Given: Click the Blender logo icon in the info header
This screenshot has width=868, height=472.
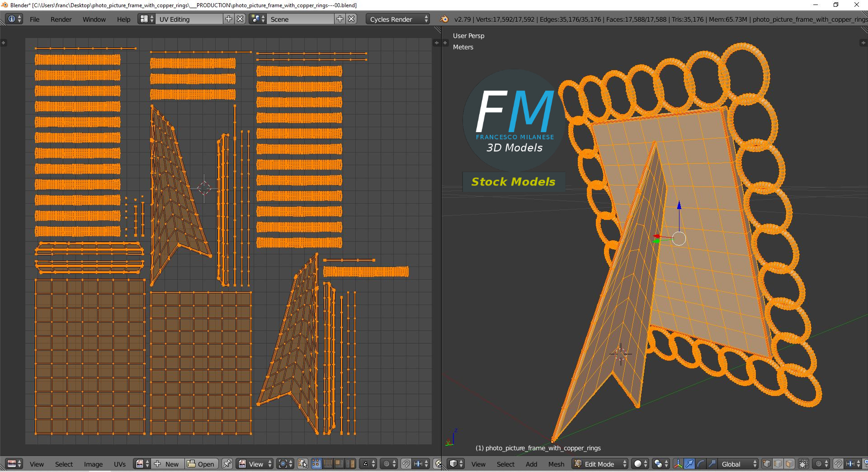Looking at the screenshot, I should [444, 19].
